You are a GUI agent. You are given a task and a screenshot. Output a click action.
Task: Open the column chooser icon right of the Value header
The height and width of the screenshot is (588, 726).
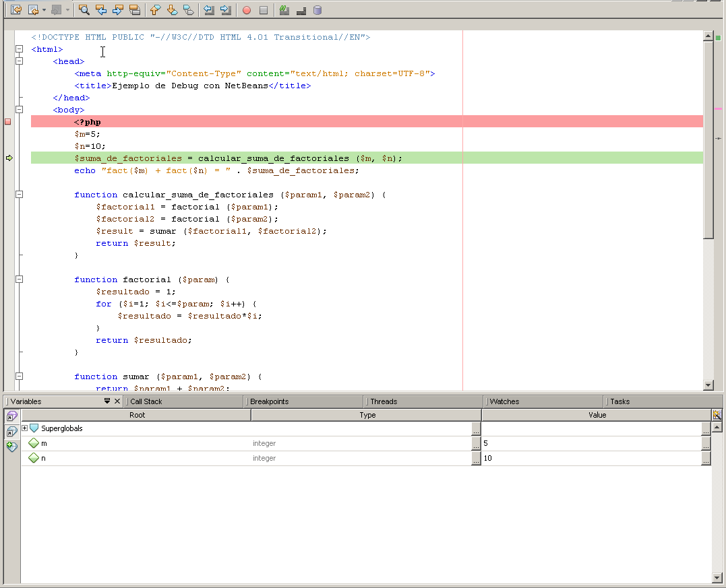pyautogui.click(x=717, y=415)
